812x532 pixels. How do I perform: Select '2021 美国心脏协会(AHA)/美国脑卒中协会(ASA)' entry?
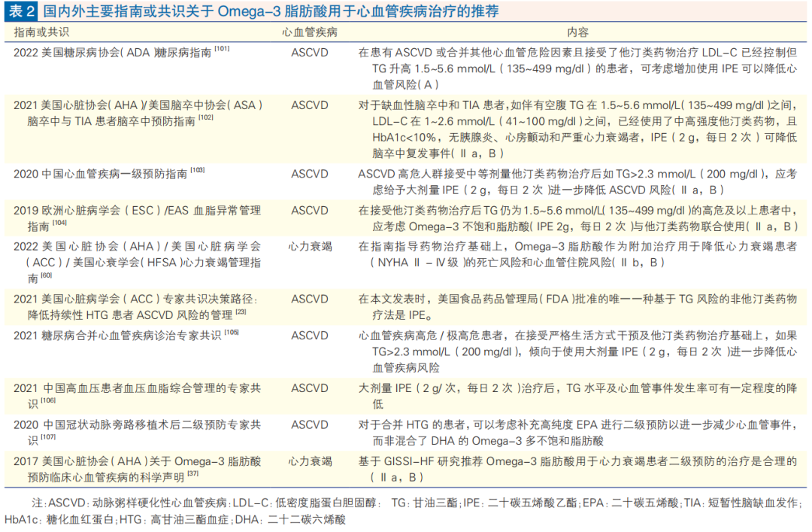tap(138, 105)
